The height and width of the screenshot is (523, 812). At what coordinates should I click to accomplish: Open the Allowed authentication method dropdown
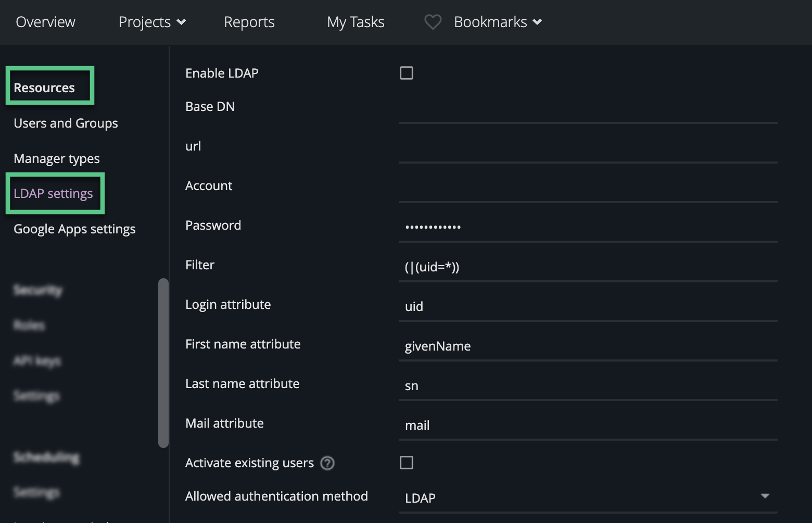tap(587, 497)
